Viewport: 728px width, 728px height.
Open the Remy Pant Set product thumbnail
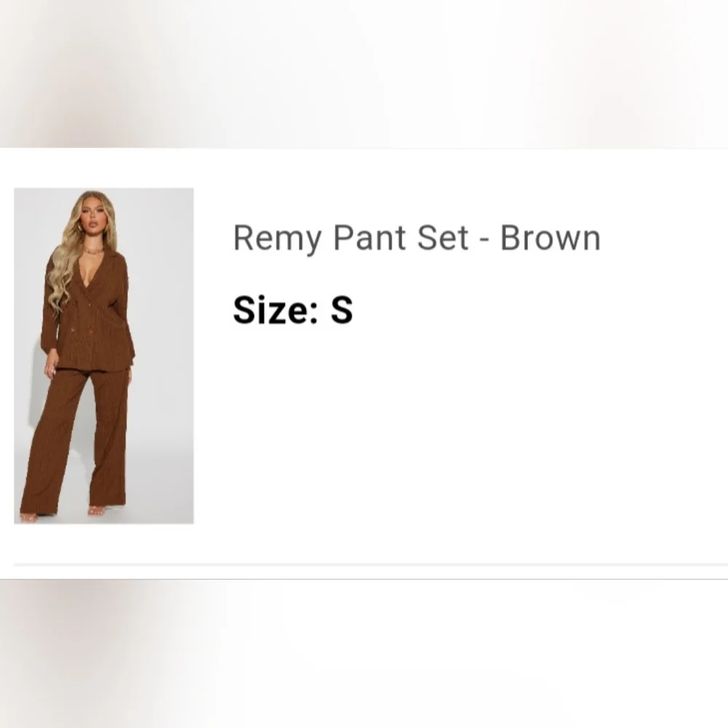pyautogui.click(x=103, y=355)
